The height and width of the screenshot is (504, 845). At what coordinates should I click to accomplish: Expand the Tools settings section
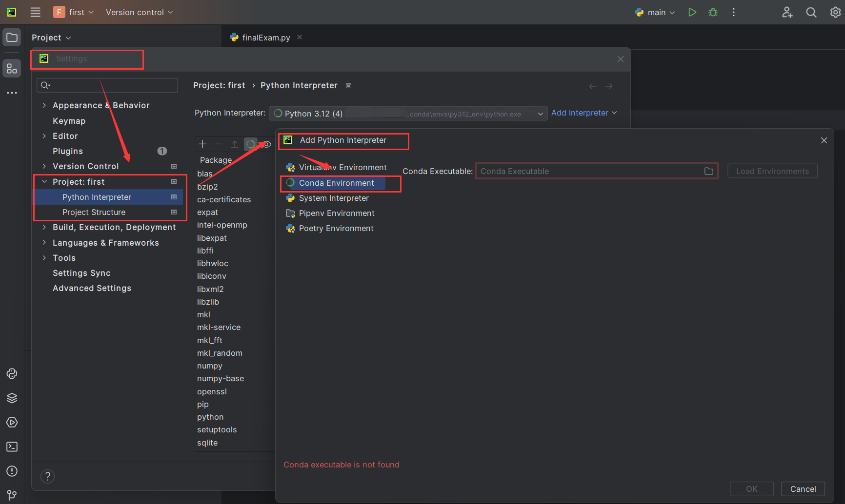pyautogui.click(x=44, y=257)
